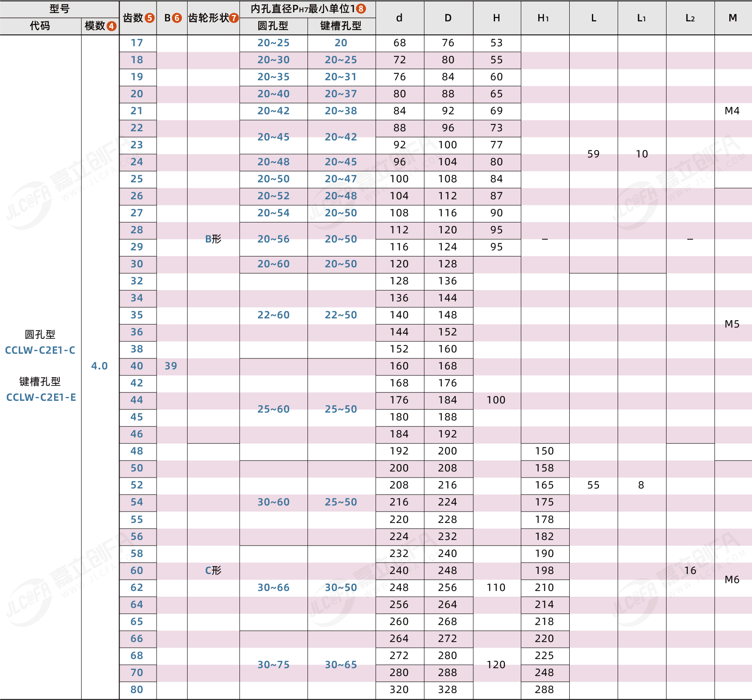The height and width of the screenshot is (700, 752).
Task: Select the note marker 7 beside 齿轮形状
Action: (234, 18)
